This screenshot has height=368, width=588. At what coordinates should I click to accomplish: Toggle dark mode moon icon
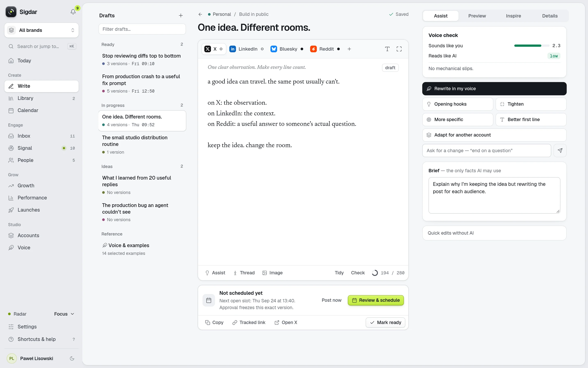[72, 358]
